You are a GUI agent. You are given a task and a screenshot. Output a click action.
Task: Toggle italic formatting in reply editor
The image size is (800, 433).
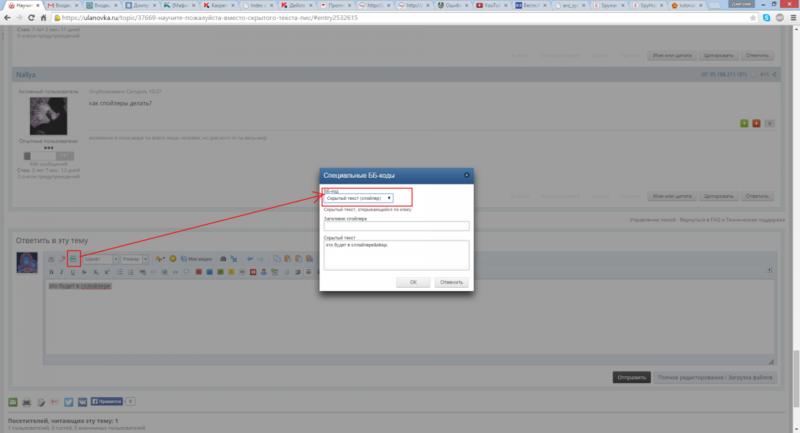62,272
